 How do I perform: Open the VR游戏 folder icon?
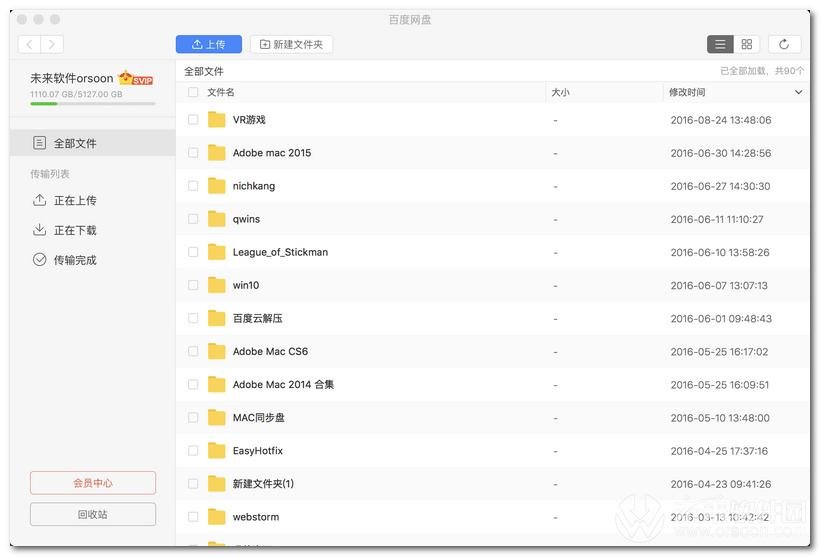click(x=216, y=120)
